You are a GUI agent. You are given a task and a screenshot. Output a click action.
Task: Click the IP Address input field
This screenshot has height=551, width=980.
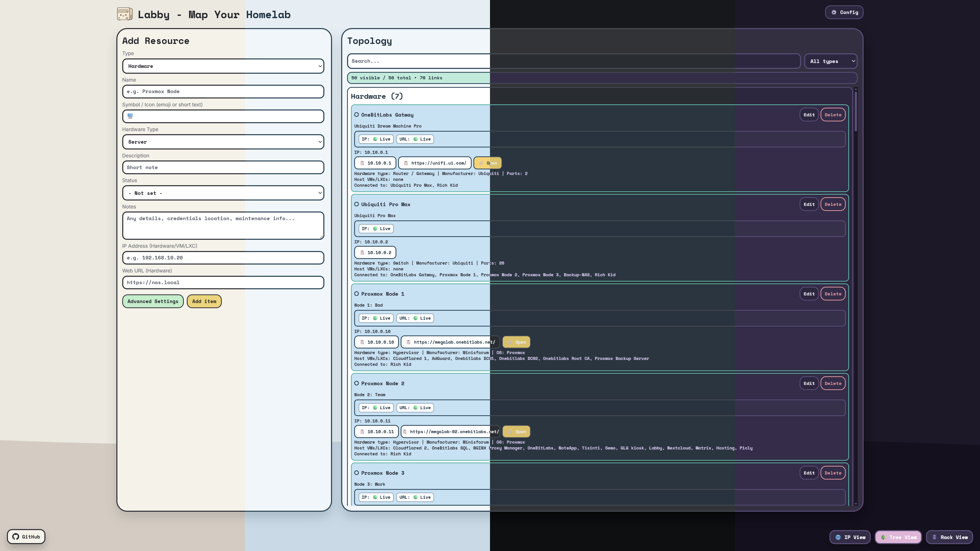click(223, 258)
